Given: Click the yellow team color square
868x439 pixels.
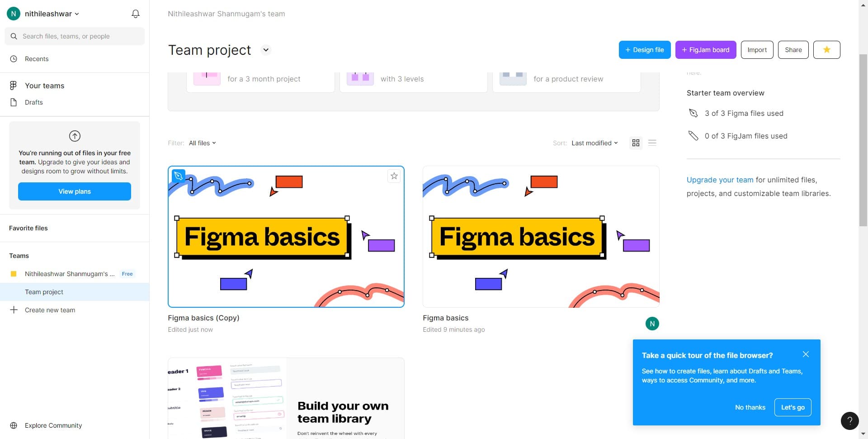Looking at the screenshot, I should 14,274.
